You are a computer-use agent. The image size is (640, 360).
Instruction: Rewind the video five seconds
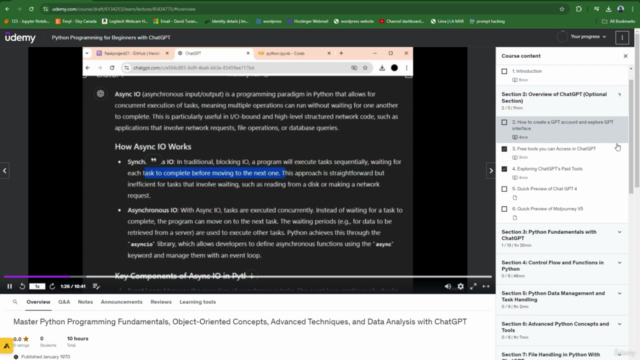click(22, 286)
